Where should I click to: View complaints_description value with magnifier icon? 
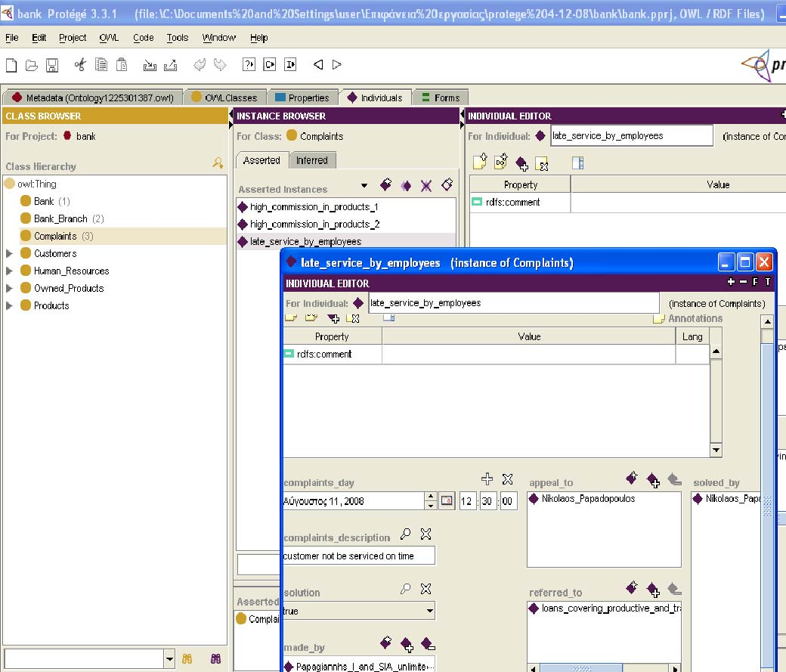(406, 534)
